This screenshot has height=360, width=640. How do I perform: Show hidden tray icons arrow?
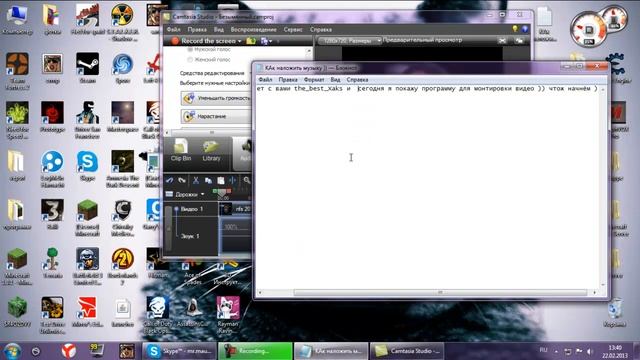pyautogui.click(x=556, y=351)
